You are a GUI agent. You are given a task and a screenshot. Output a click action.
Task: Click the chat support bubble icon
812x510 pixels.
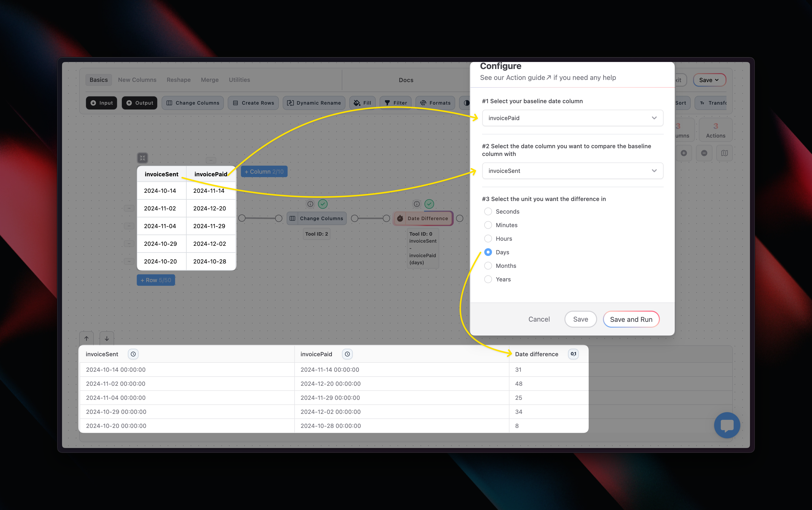coord(727,425)
